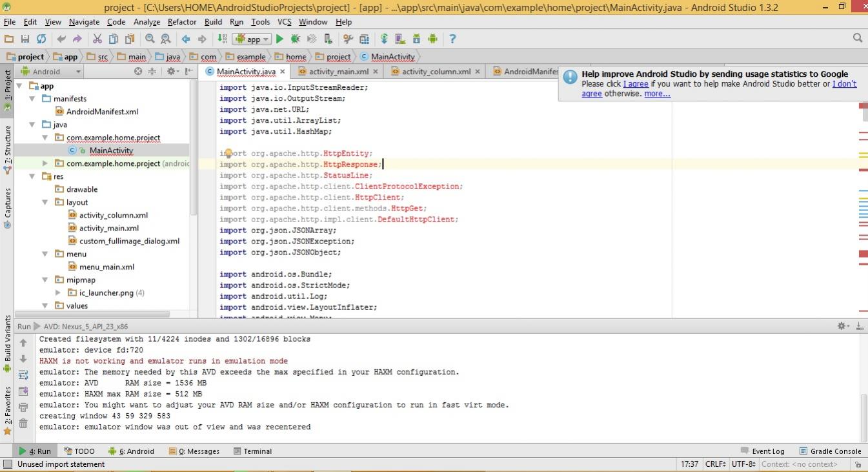Open the TODO tool window
The image size is (868, 472).
79,451
